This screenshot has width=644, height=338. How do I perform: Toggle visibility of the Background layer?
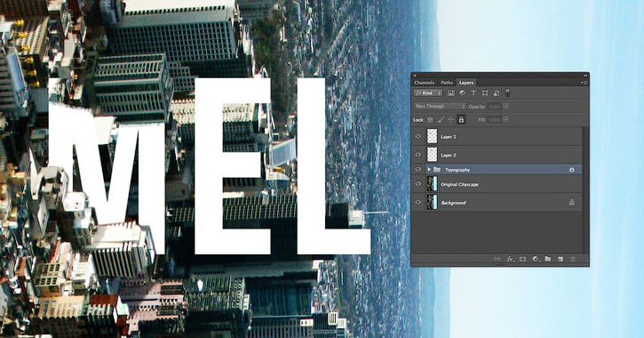pos(418,202)
